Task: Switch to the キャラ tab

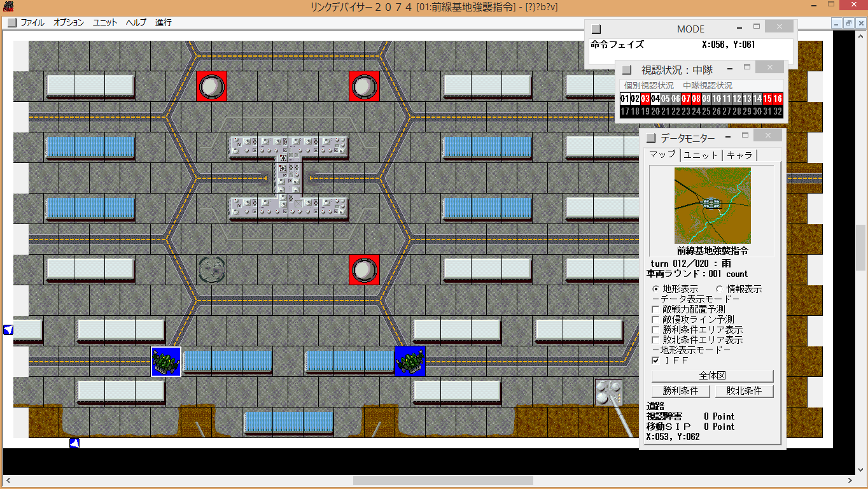Action: (x=739, y=155)
